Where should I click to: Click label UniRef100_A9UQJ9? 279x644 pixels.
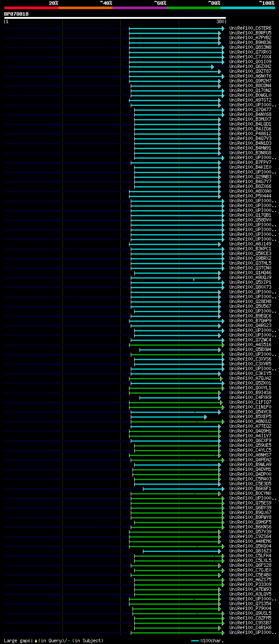point(250,278)
